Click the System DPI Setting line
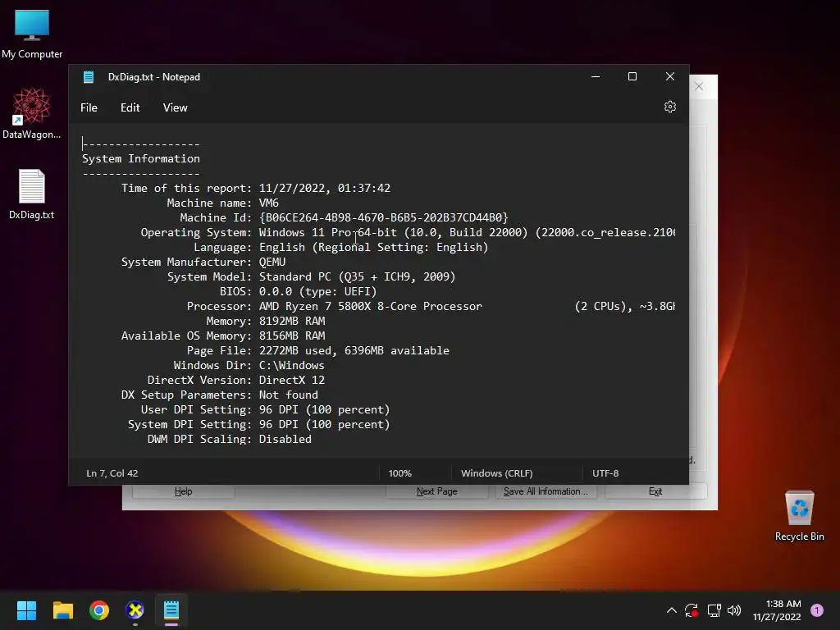Screen dimensions: 840x630 (x=258, y=424)
